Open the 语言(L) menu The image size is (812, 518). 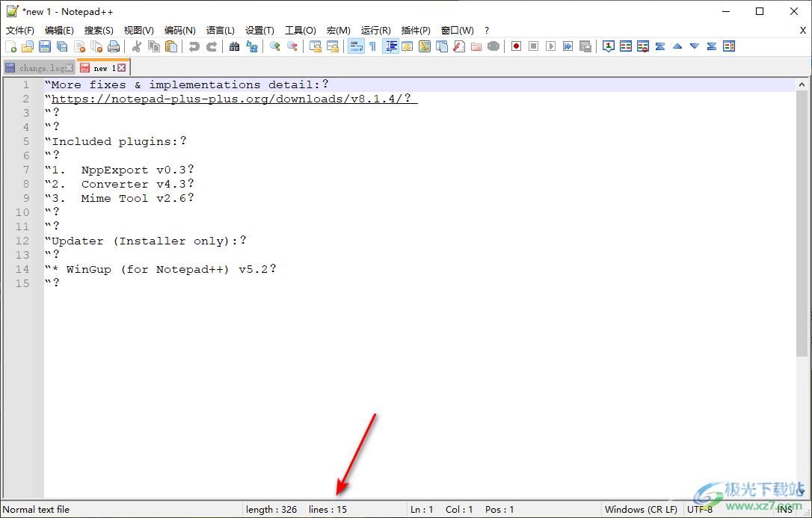(220, 31)
